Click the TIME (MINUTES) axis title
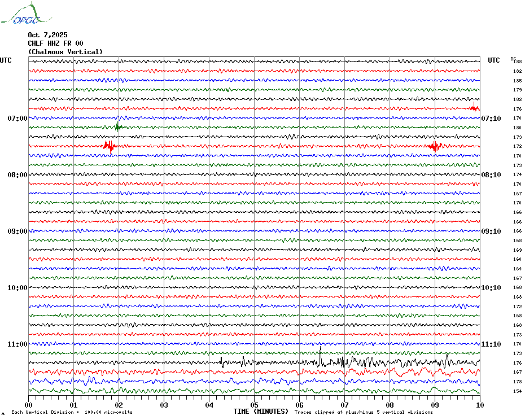Screen dimensions: 525x420 point(261,412)
